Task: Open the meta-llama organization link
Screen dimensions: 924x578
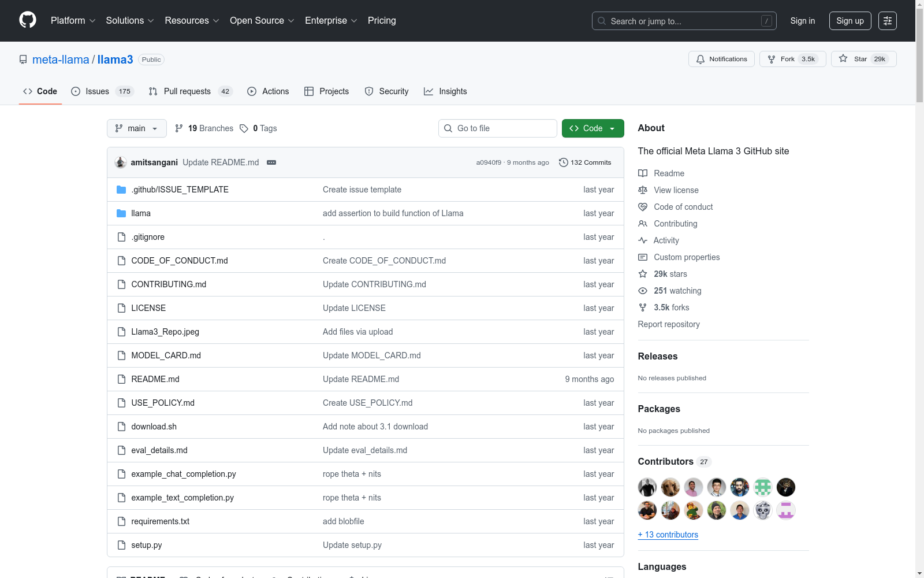Action: [61, 60]
